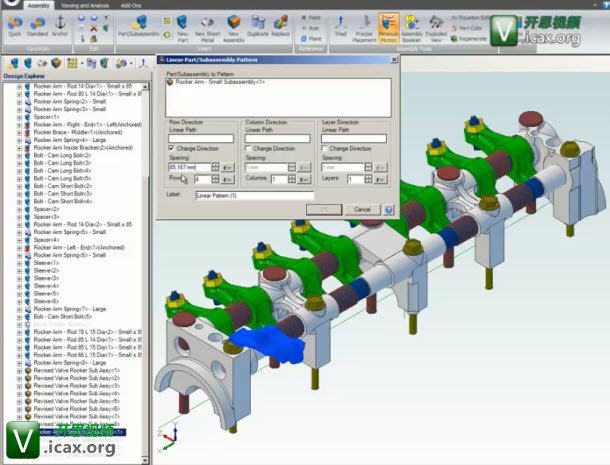Expand Rocker Brace - Middle tree node
Image resolution: width=610 pixels, height=465 pixels.
click(x=19, y=132)
